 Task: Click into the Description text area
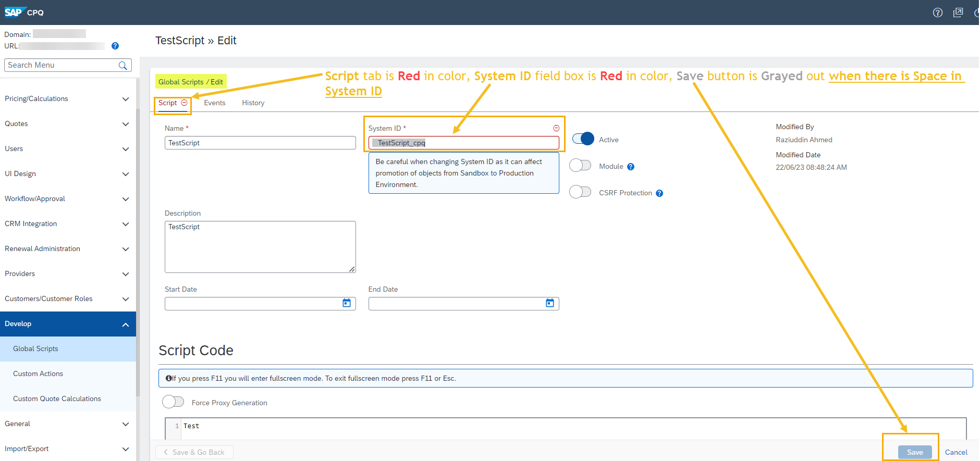(x=260, y=247)
